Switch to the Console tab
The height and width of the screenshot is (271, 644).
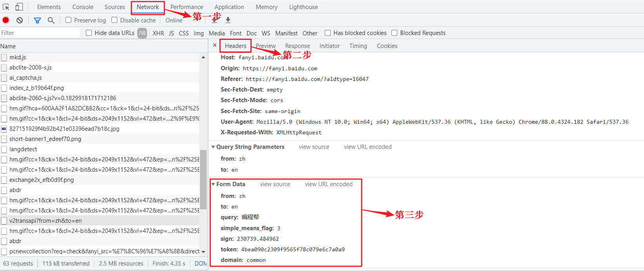[x=83, y=7]
